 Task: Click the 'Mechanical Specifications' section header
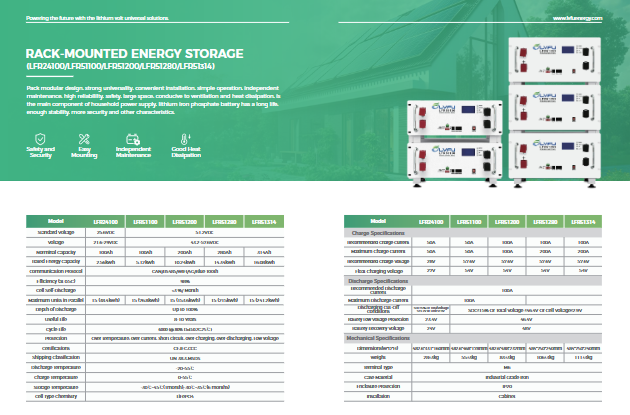coord(378,338)
